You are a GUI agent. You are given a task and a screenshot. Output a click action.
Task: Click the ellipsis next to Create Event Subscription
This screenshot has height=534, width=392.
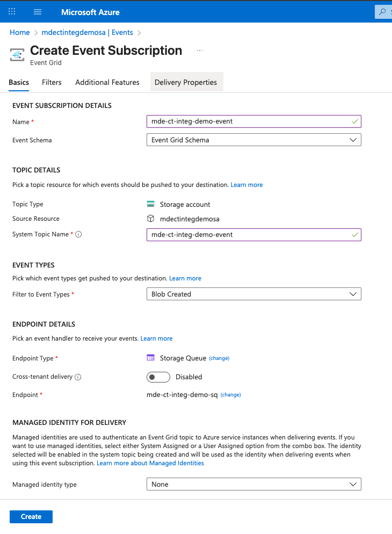[200, 50]
